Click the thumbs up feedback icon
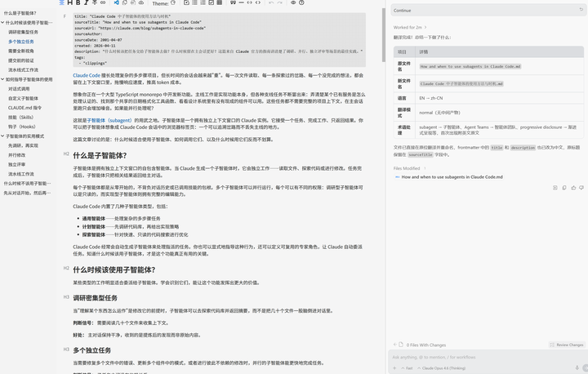Image resolution: width=588 pixels, height=374 pixels. point(573,188)
